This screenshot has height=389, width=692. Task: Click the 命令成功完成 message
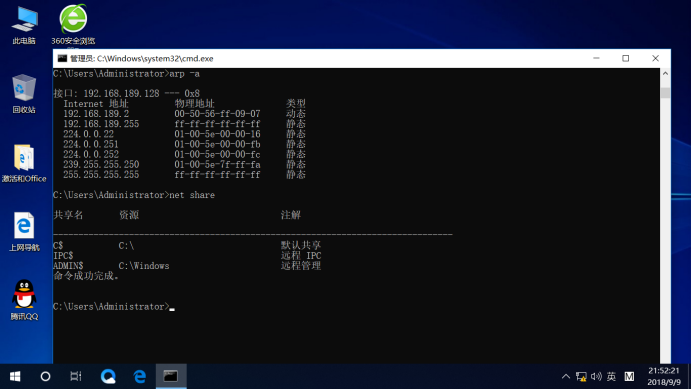86,276
